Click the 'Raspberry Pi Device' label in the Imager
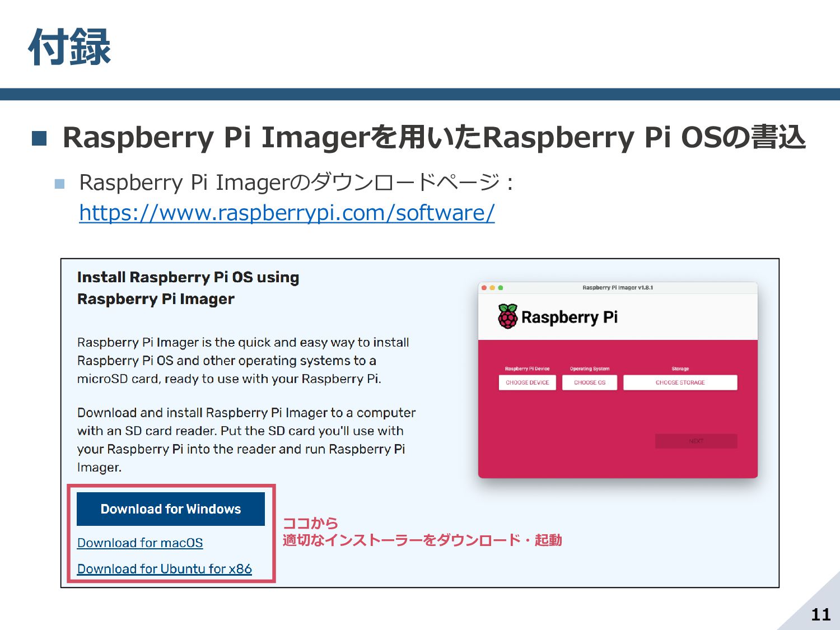The width and height of the screenshot is (840, 630). 527,368
